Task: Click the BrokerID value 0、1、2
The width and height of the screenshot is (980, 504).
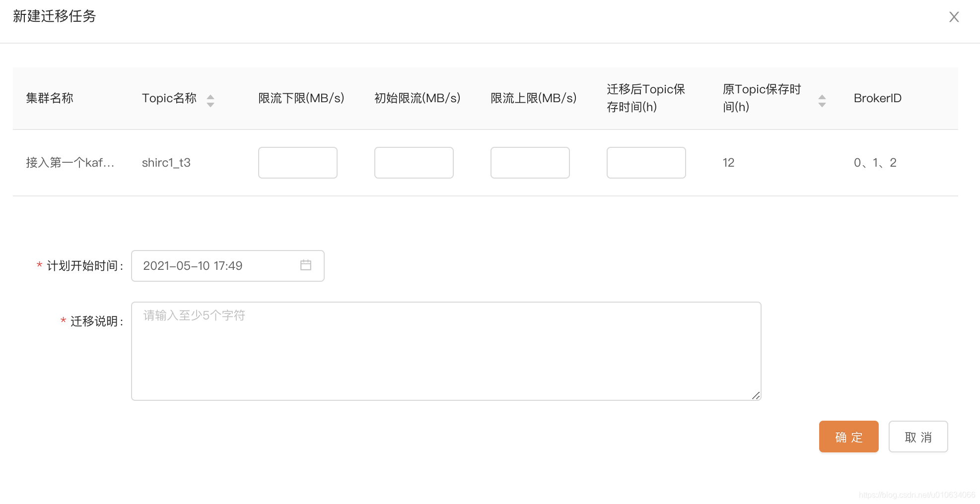Action: tap(875, 163)
